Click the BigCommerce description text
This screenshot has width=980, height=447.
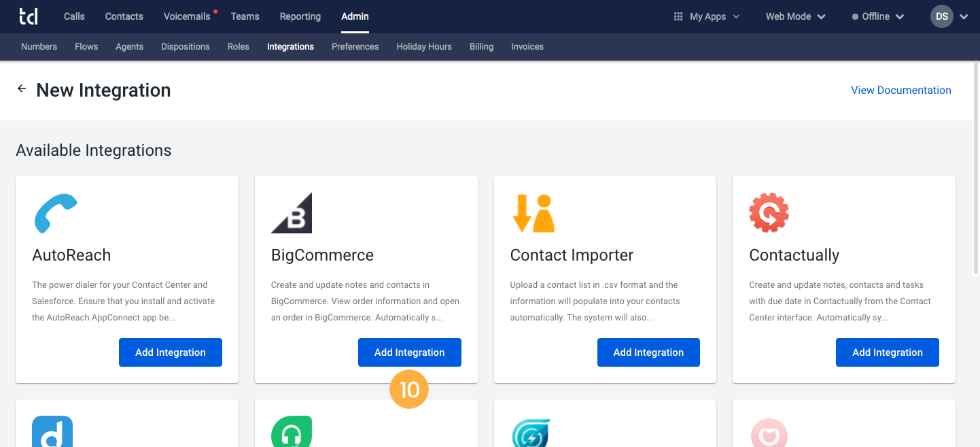coord(365,301)
